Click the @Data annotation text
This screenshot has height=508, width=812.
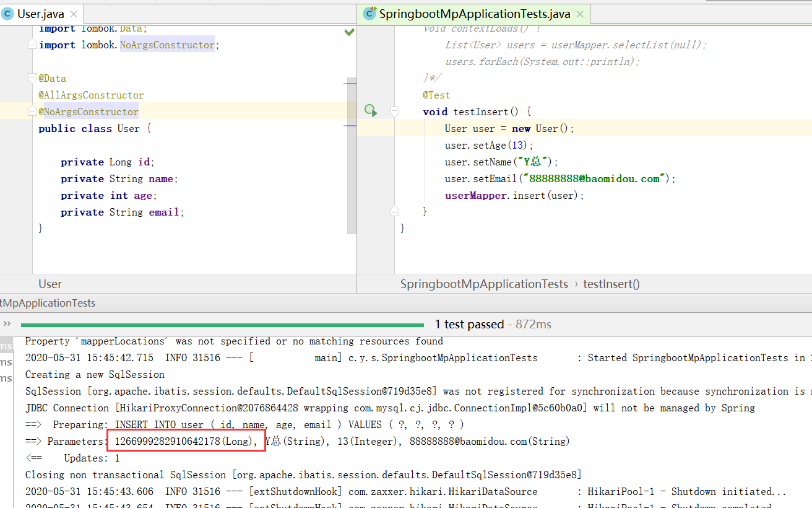tap(52, 78)
